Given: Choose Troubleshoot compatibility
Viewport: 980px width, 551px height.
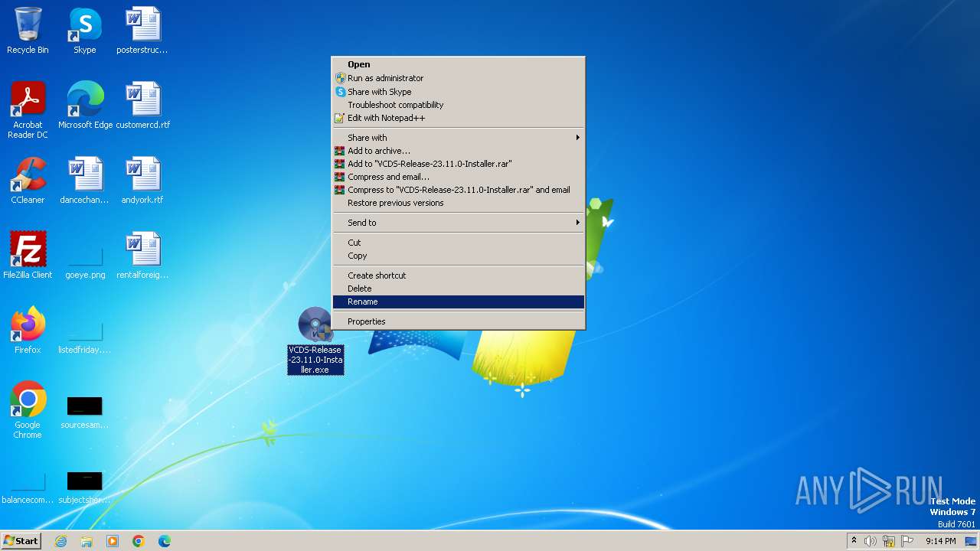Looking at the screenshot, I should [x=459, y=105].
